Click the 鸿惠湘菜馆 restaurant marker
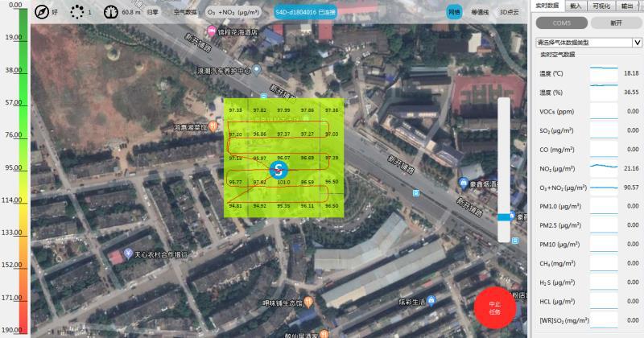This screenshot has width=644, height=338. pos(214,127)
